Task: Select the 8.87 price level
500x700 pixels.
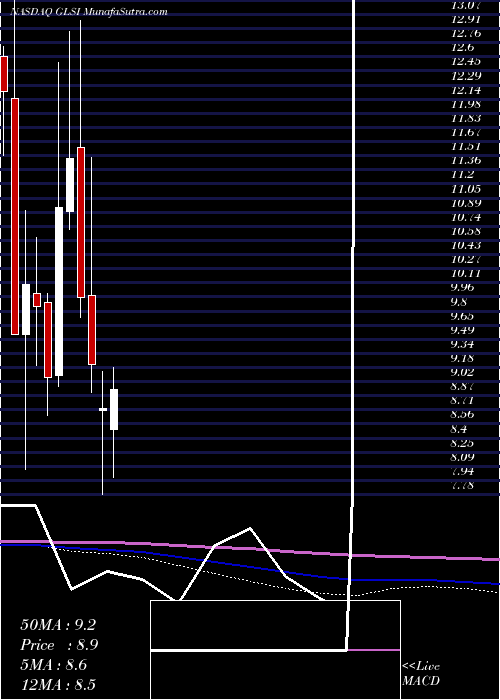Action: tap(463, 387)
